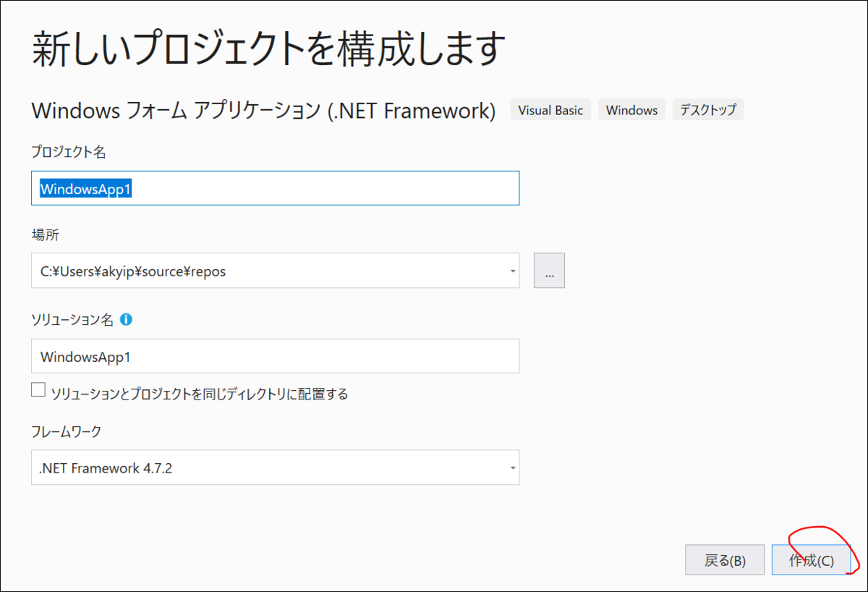Select the Windows platform tag
The height and width of the screenshot is (592, 868).
(x=631, y=109)
